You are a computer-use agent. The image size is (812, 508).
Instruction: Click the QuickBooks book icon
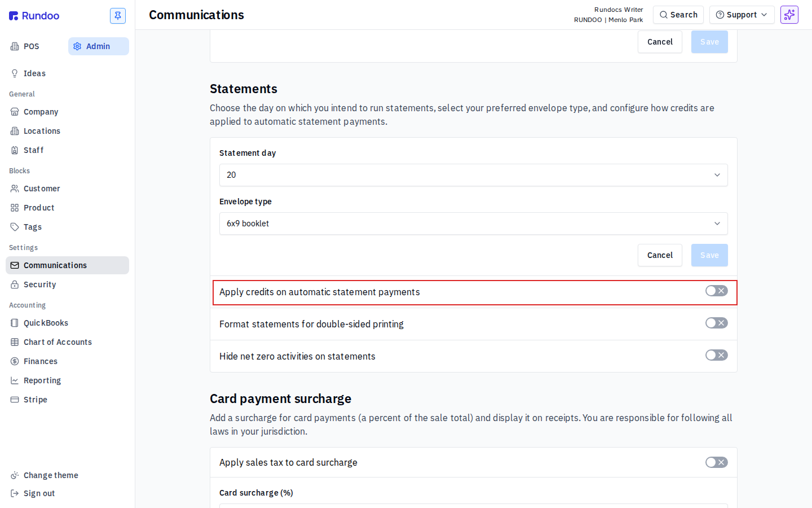(x=15, y=323)
